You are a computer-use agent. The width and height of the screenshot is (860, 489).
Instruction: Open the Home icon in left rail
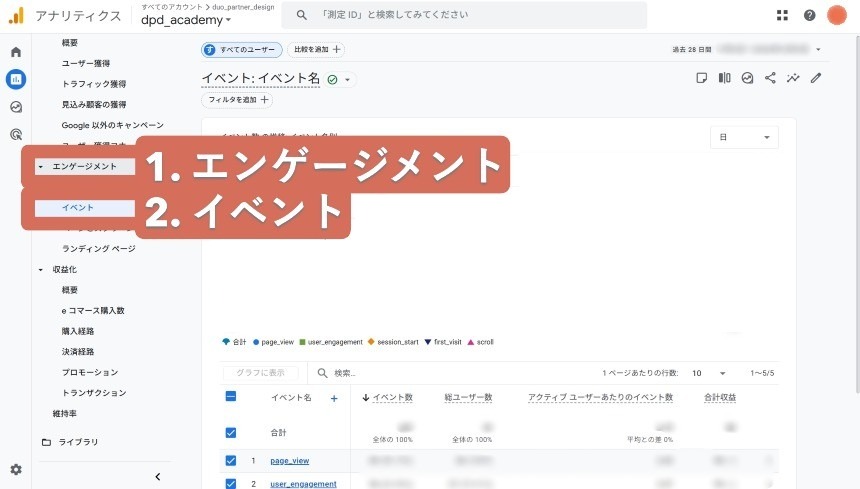point(15,52)
